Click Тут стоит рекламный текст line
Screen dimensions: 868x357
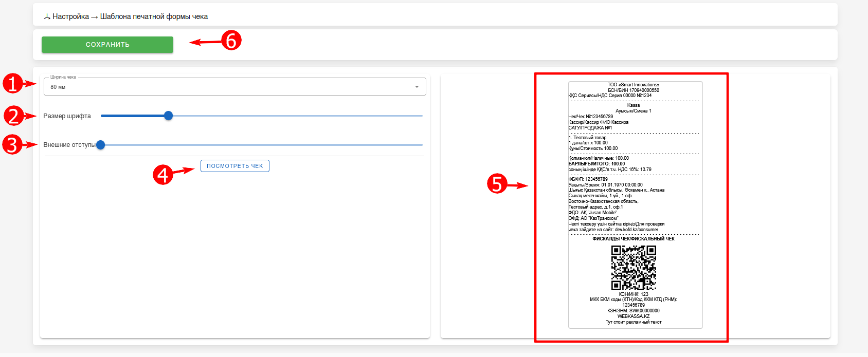coord(634,322)
